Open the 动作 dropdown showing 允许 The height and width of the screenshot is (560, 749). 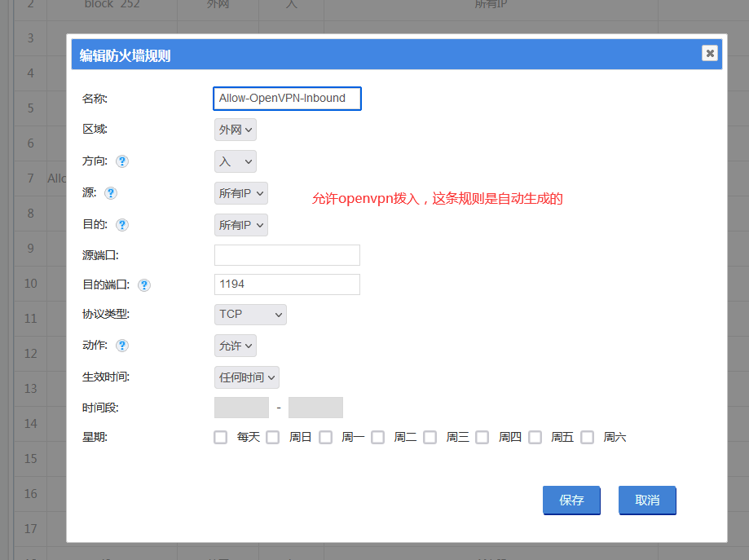pos(236,346)
